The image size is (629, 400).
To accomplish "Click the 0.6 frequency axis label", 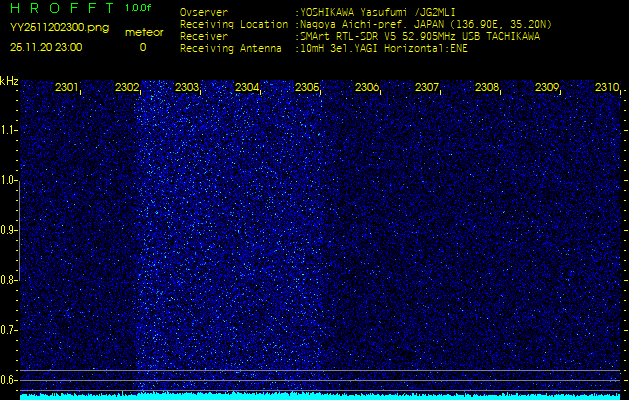I will point(9,380).
